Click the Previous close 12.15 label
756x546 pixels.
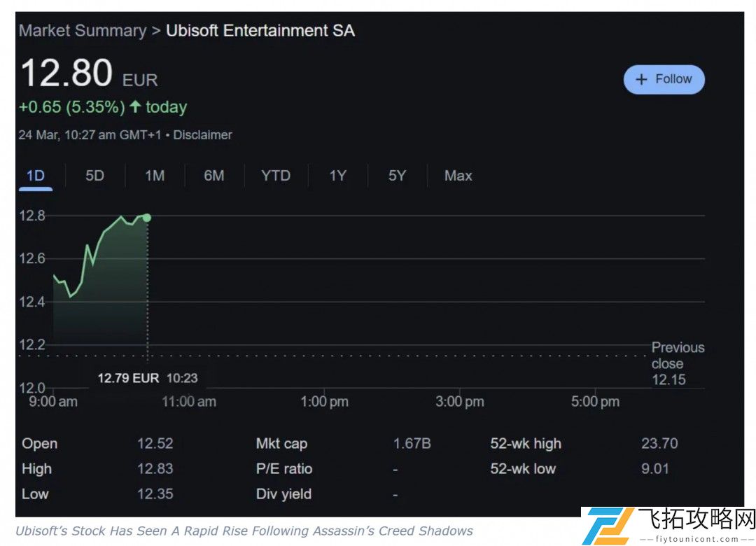678,363
